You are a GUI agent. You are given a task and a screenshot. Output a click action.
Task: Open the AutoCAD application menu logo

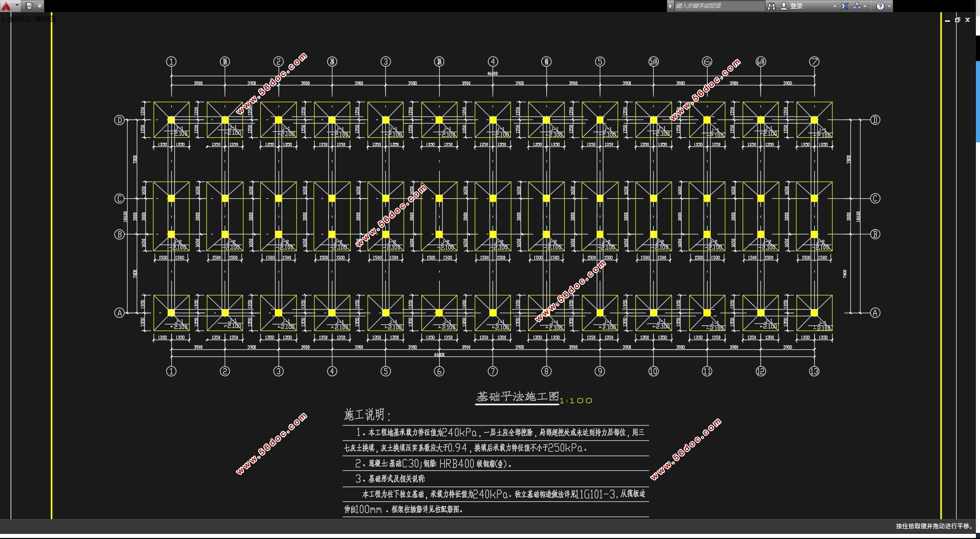click(x=6, y=6)
